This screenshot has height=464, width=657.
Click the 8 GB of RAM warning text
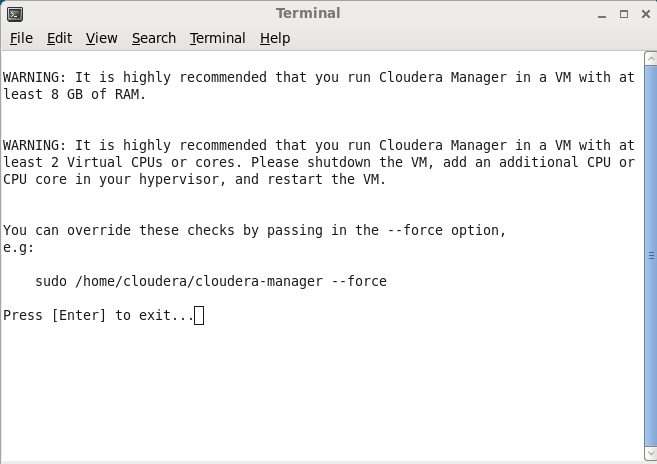point(318,86)
